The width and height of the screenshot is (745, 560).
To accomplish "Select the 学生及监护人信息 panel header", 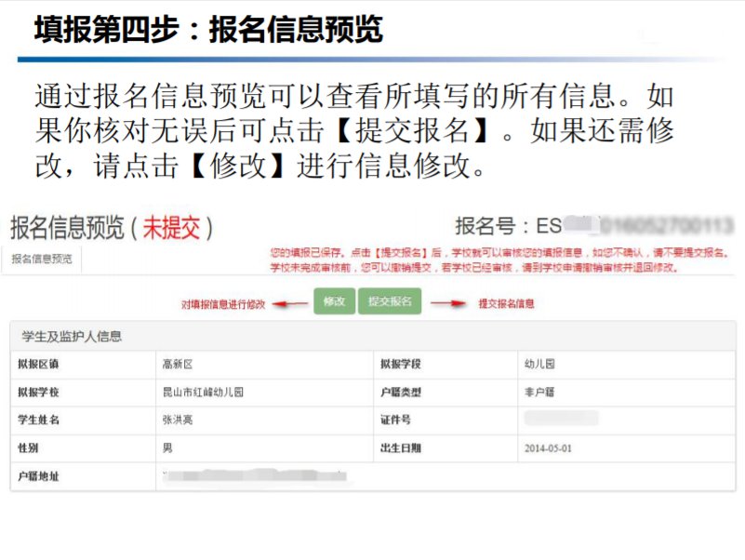I will coord(373,336).
